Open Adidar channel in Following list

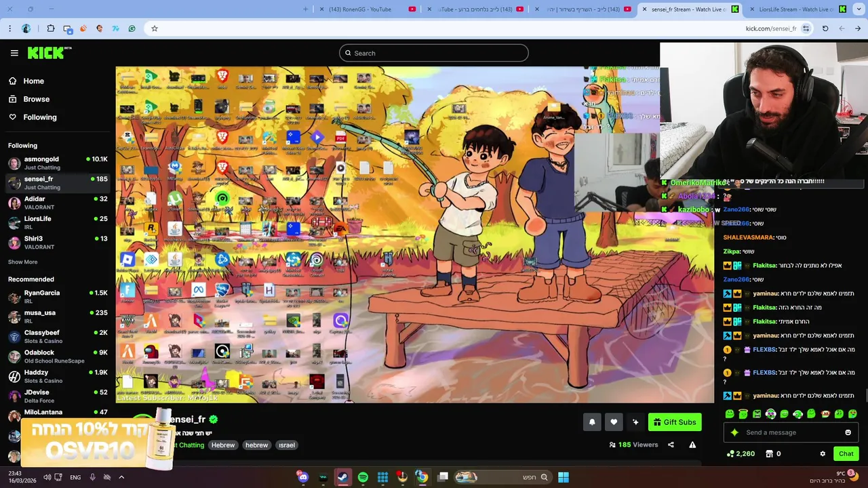tap(58, 203)
